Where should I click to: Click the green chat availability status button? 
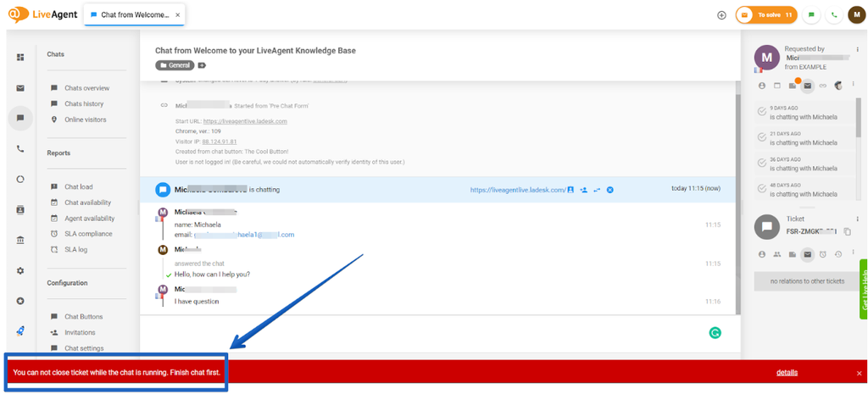click(x=812, y=14)
